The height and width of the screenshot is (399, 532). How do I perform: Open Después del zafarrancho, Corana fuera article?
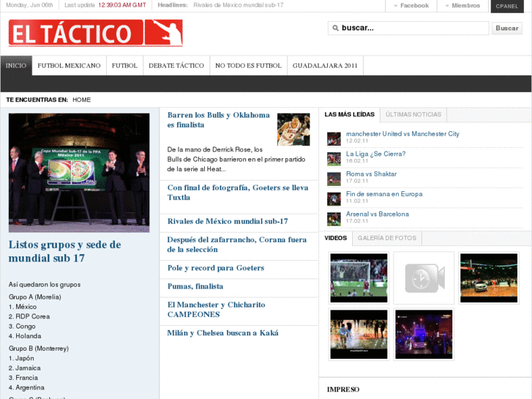tap(237, 245)
